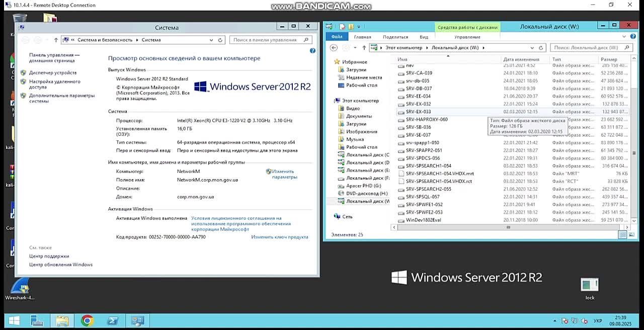Select Сеть in the navigation pane
The height and width of the screenshot is (330, 644).
(347, 217)
